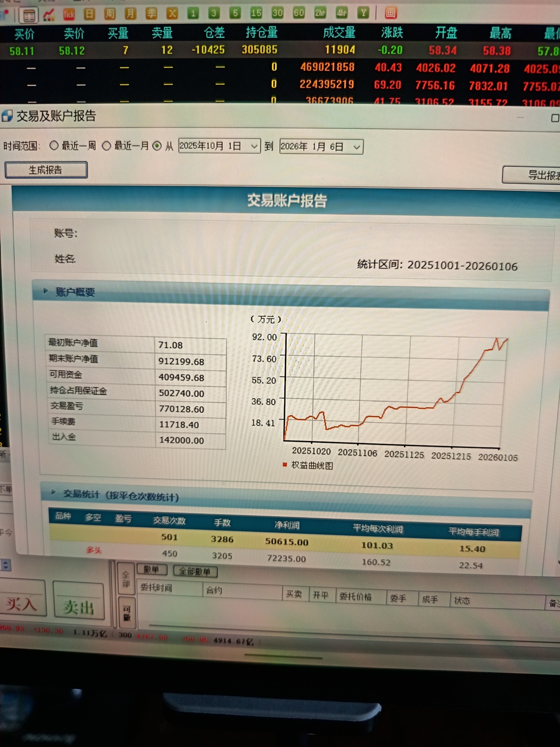
Task: Sort quotes by 买价 column header
Action: pyautogui.click(x=24, y=34)
